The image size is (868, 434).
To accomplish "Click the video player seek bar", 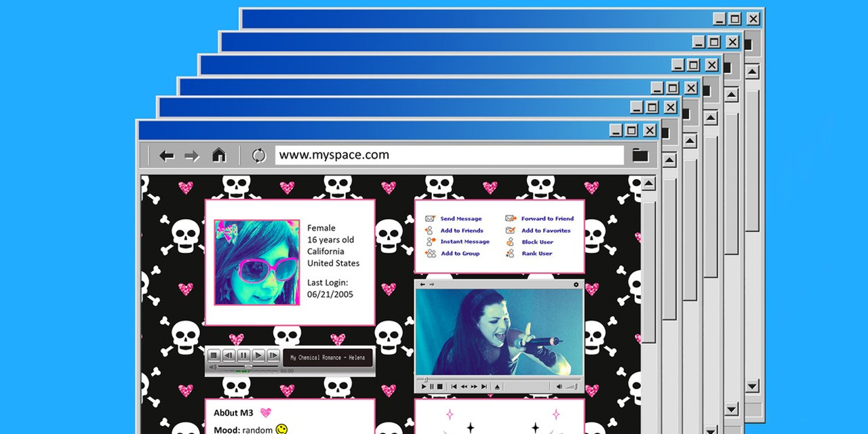I will click(498, 379).
